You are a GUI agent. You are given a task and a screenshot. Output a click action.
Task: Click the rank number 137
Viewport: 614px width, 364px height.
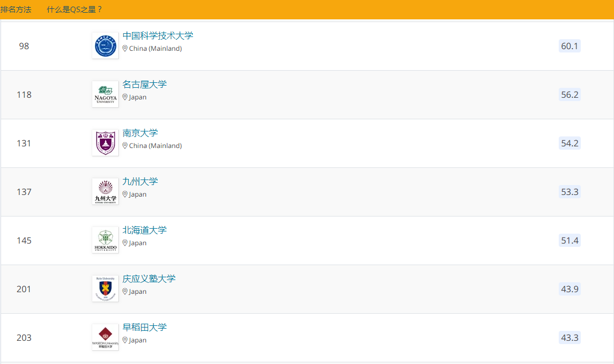(x=24, y=192)
